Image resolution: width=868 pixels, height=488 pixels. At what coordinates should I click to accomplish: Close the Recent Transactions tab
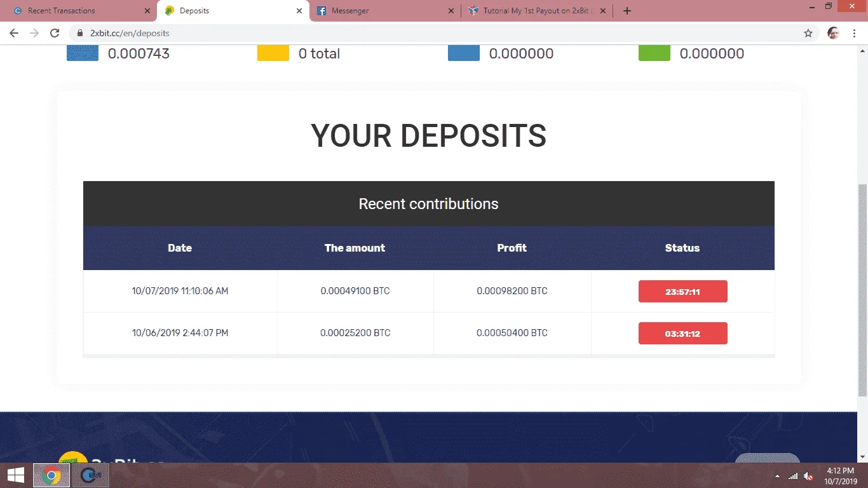tap(147, 11)
